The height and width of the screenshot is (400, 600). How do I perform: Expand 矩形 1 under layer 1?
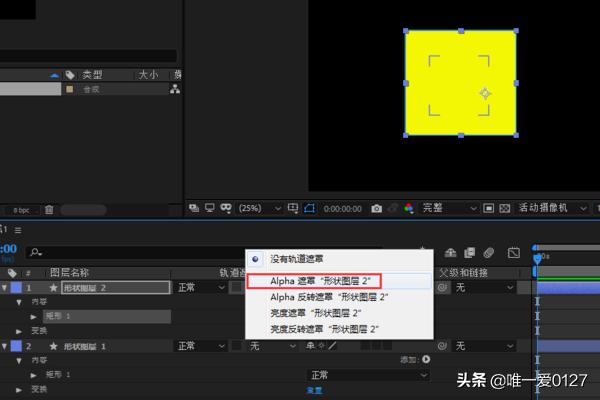33,317
